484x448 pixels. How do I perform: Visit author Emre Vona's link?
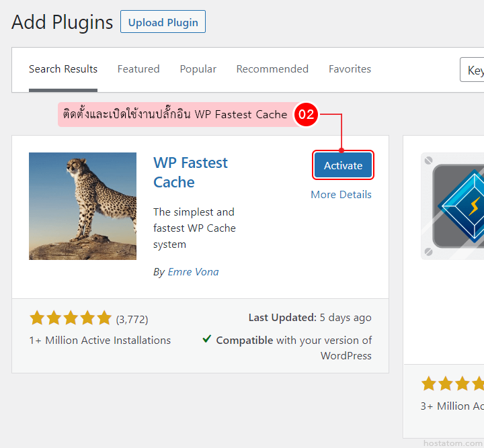(193, 272)
